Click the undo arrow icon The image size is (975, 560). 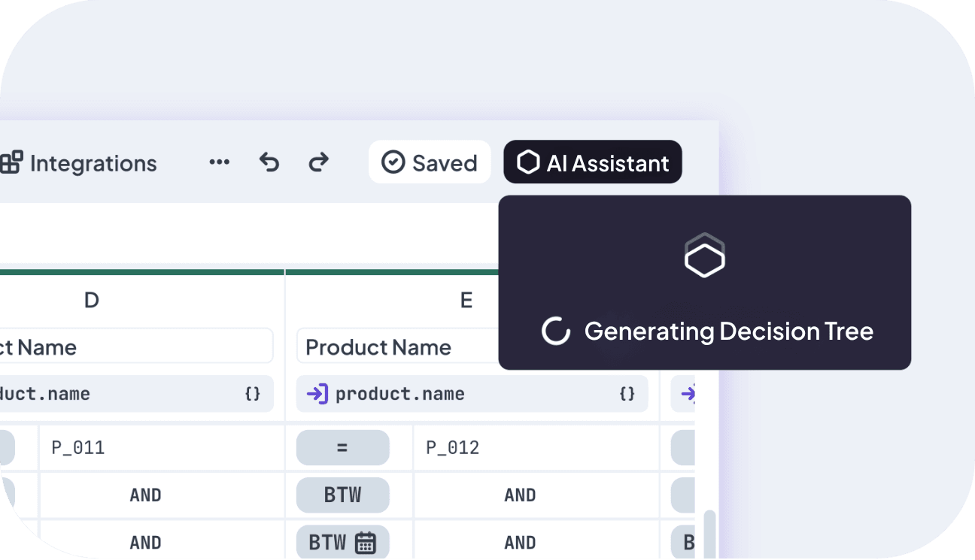pyautogui.click(x=269, y=162)
